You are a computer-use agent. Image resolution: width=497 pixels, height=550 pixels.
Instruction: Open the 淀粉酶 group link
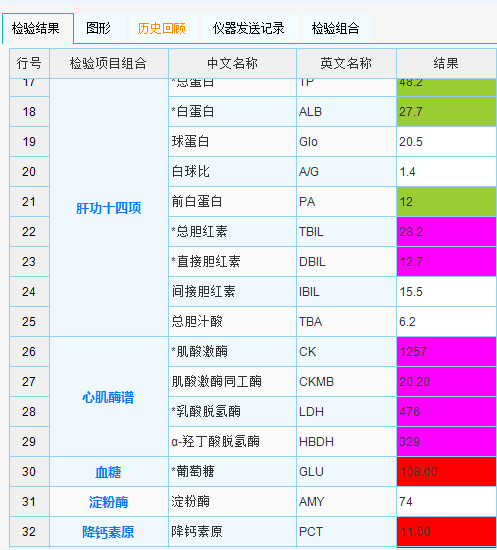click(x=108, y=502)
